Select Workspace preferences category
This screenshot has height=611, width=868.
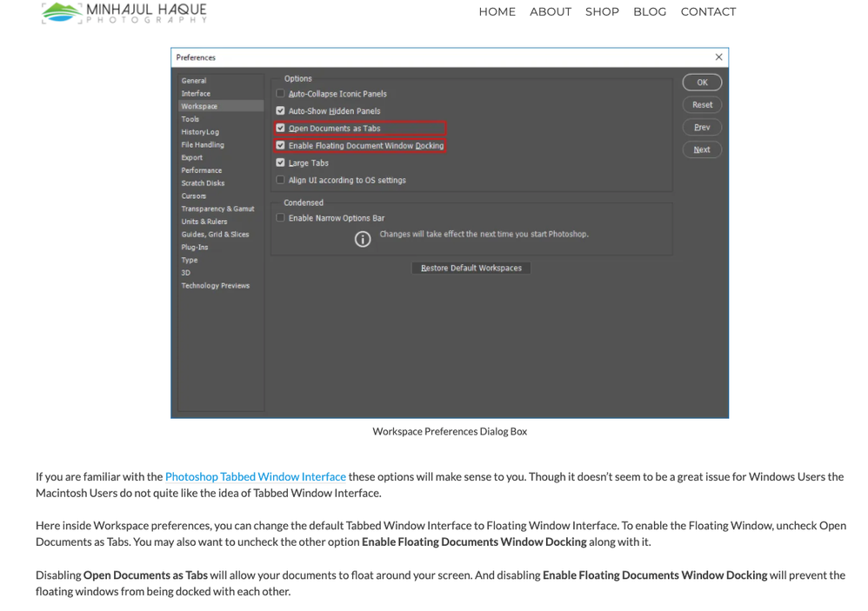(221, 106)
